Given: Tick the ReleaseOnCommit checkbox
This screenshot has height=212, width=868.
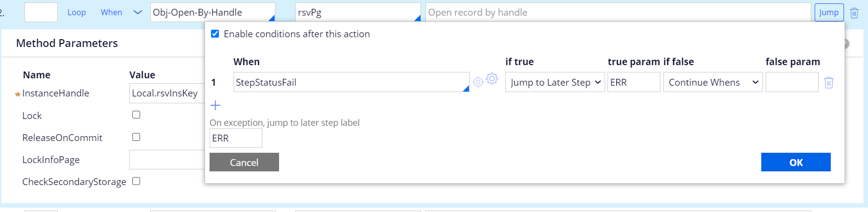Looking at the screenshot, I should (136, 137).
